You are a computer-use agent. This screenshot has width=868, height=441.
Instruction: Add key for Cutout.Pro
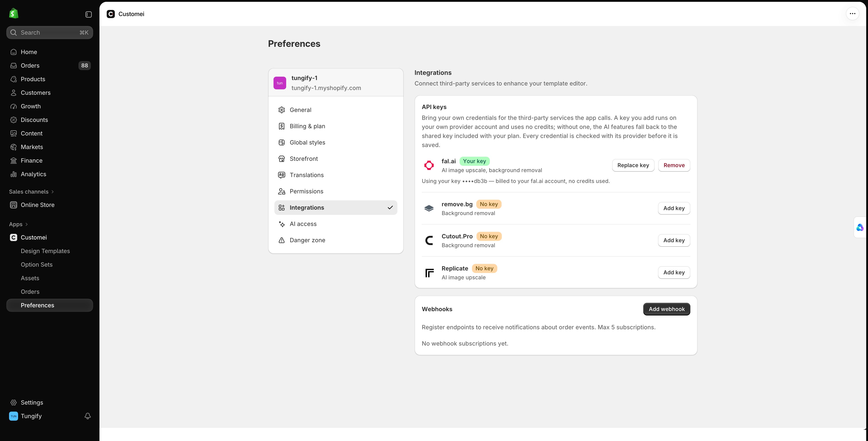[x=674, y=240]
